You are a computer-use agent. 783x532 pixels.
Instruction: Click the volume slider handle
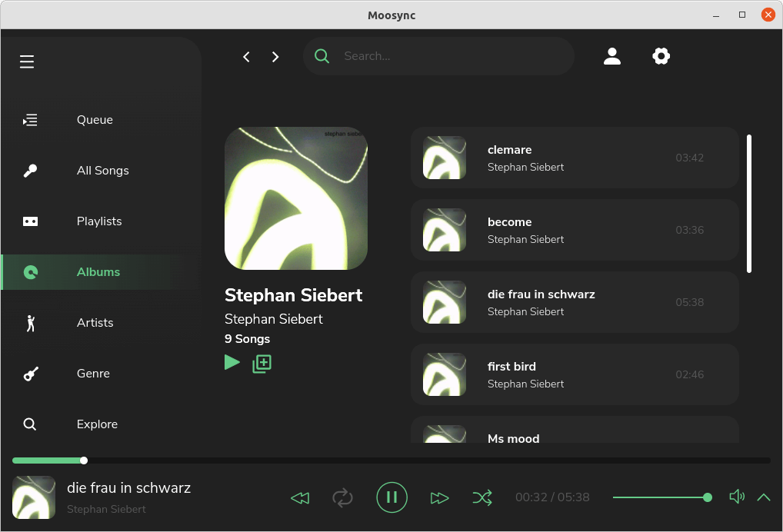(x=708, y=497)
